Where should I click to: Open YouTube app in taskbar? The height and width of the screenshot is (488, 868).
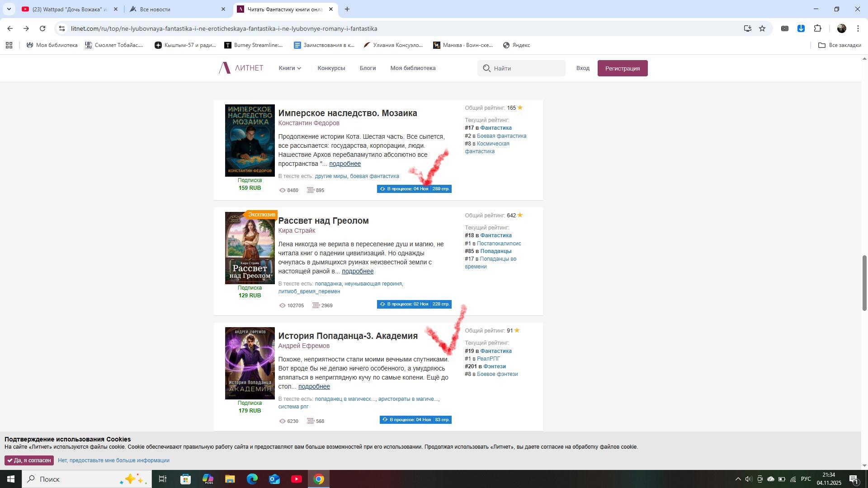(x=297, y=479)
